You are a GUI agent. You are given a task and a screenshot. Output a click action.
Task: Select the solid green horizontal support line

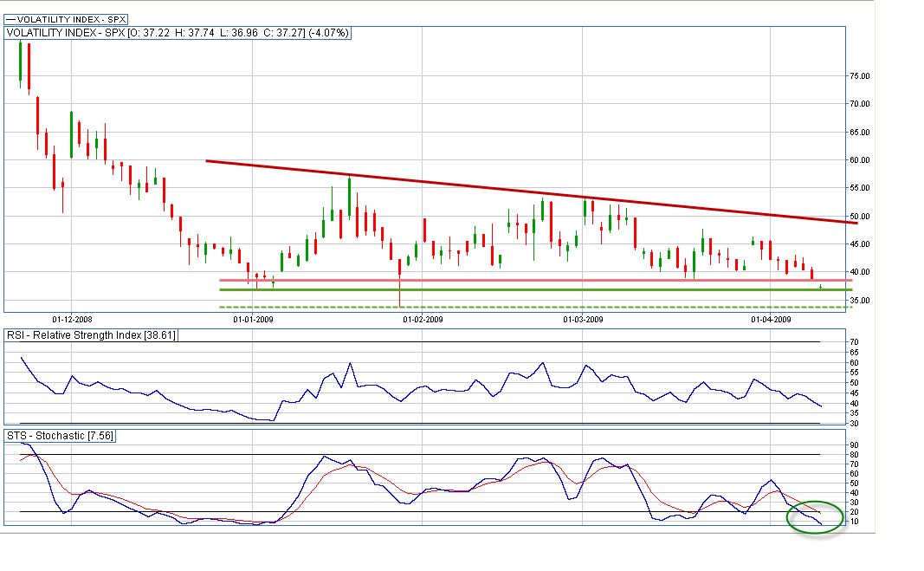tap(520, 290)
